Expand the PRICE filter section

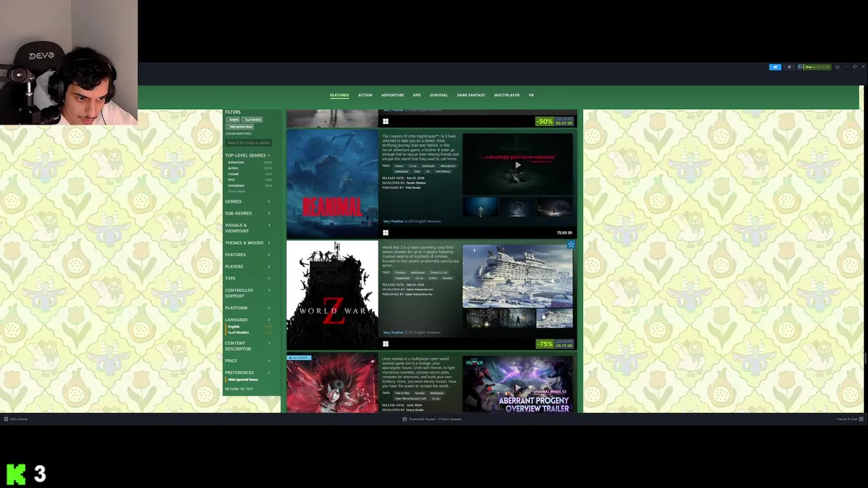[248, 361]
